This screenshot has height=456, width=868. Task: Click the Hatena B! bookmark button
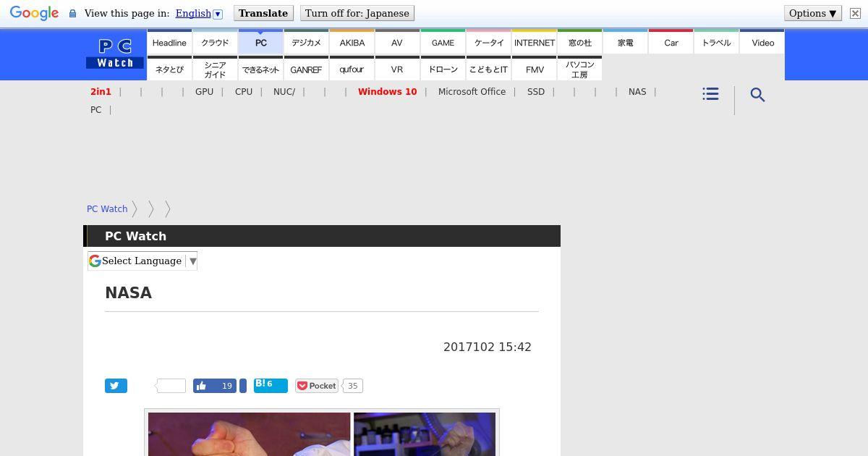[271, 385]
